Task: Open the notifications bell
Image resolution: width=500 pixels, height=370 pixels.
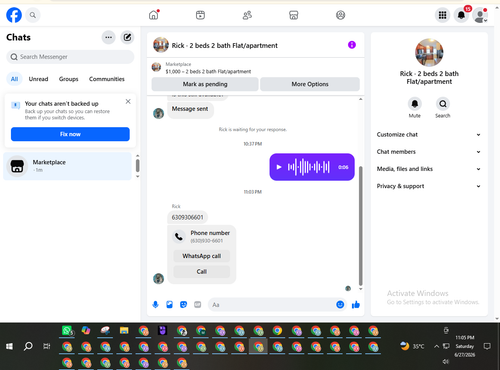Action: coord(461,15)
